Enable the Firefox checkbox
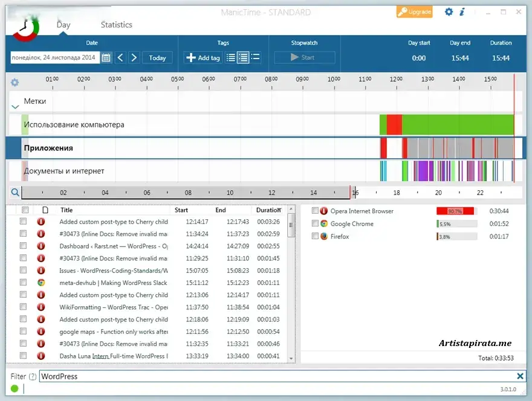This screenshot has height=401, width=532. 315,236
